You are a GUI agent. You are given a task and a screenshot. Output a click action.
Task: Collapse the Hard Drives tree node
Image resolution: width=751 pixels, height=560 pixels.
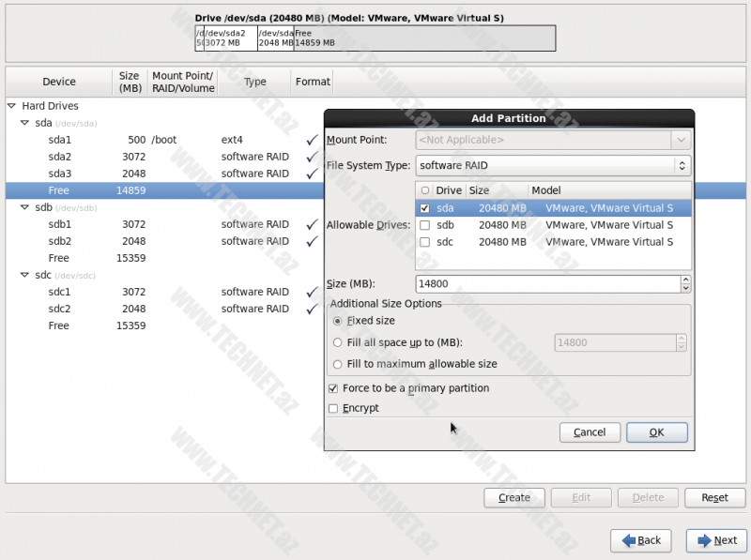point(12,106)
